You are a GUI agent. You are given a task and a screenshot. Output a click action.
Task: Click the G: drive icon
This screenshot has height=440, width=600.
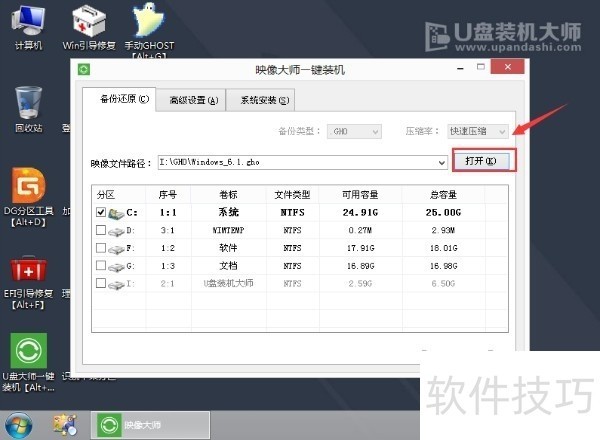pos(116,267)
